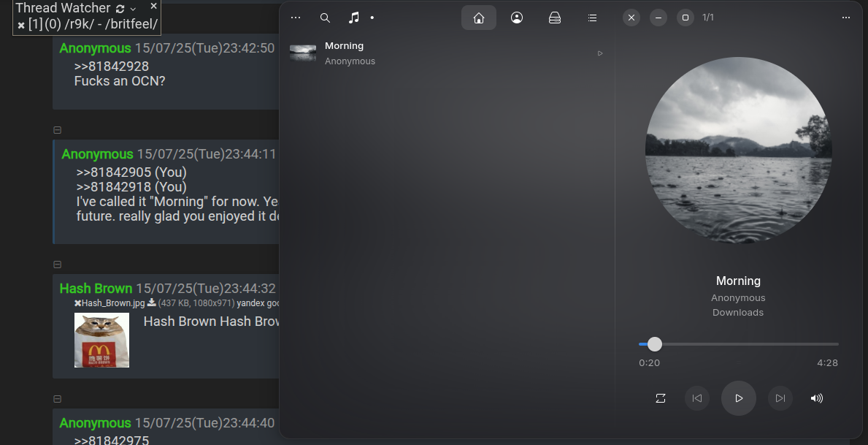Open search in the music player
868x445 pixels.
coord(326,18)
